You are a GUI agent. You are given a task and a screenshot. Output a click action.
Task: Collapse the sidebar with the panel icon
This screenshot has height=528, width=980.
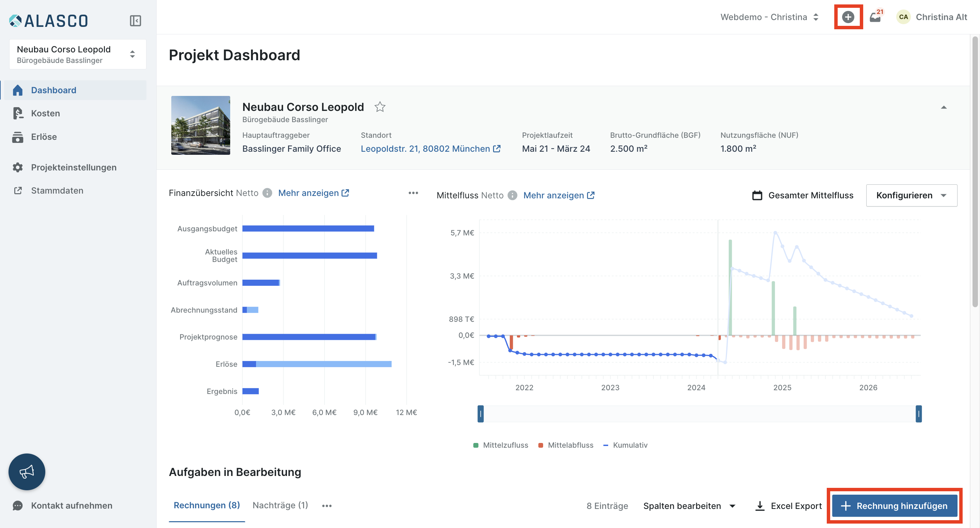point(136,20)
